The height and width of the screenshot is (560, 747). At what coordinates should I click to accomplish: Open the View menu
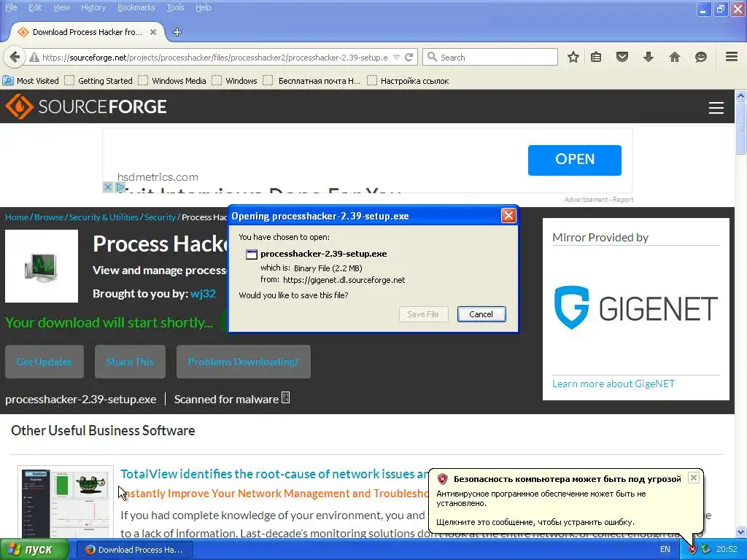coord(61,7)
